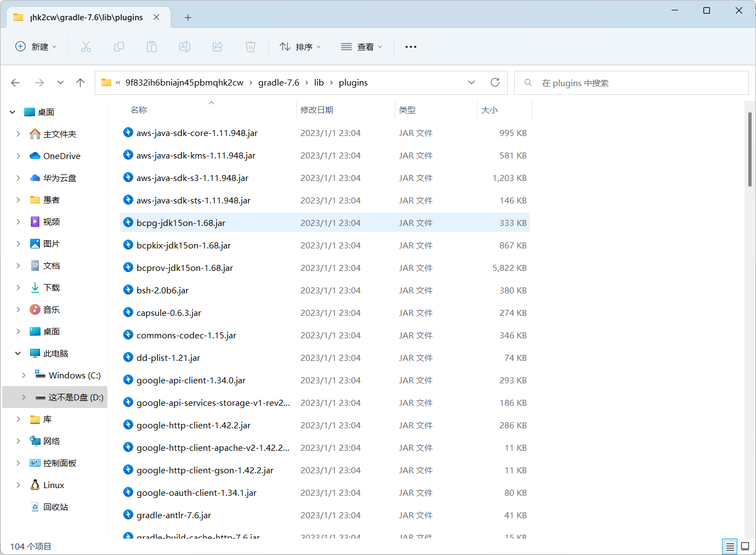Navigate to gradle-7.6 in breadcrumb

coord(279,82)
